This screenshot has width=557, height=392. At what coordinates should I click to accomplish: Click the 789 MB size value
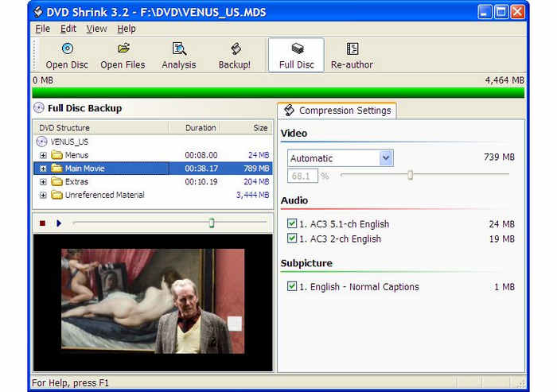pyautogui.click(x=256, y=169)
